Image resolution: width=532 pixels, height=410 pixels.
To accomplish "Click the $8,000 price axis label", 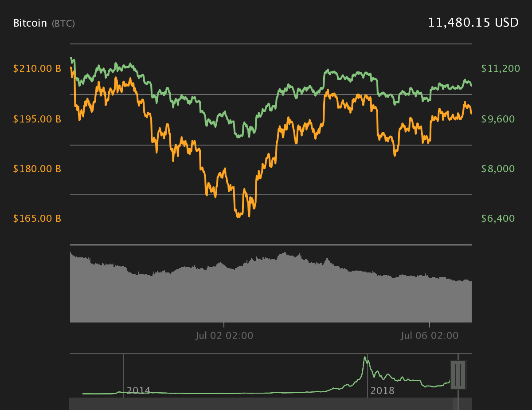I will click(498, 169).
